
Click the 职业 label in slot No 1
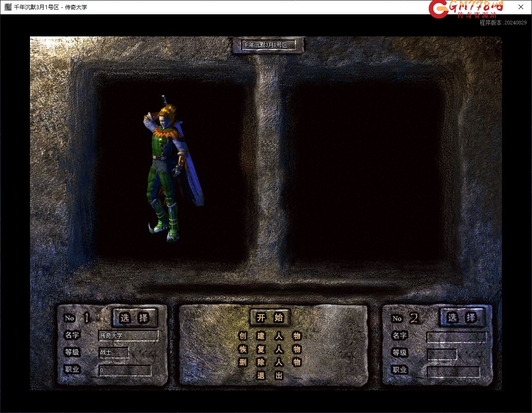tap(72, 369)
